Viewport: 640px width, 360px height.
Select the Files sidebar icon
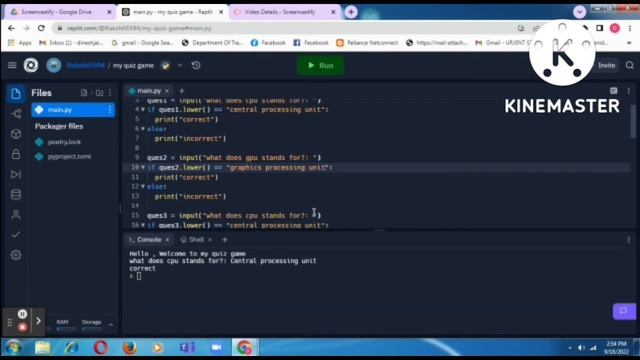click(x=16, y=93)
